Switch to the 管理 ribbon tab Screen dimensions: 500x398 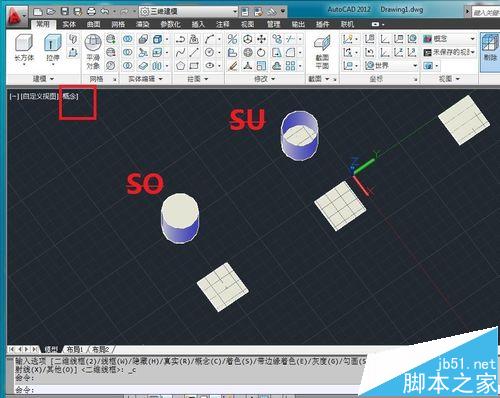pos(273,24)
